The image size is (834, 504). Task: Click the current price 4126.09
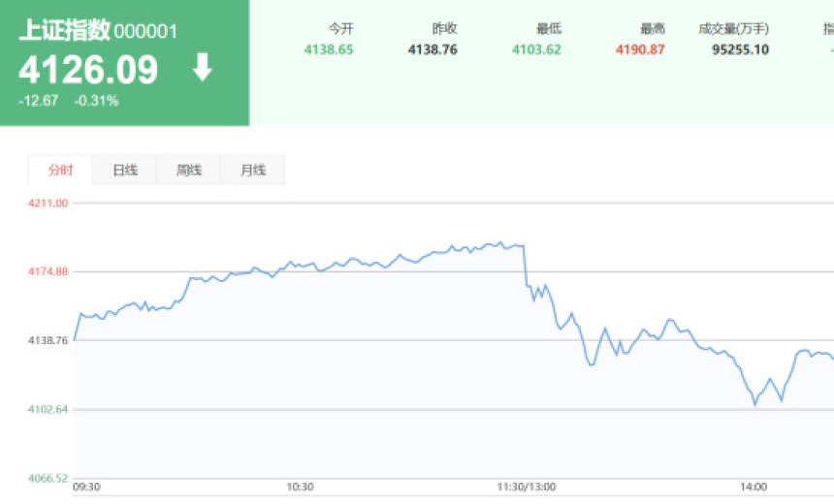click(88, 70)
